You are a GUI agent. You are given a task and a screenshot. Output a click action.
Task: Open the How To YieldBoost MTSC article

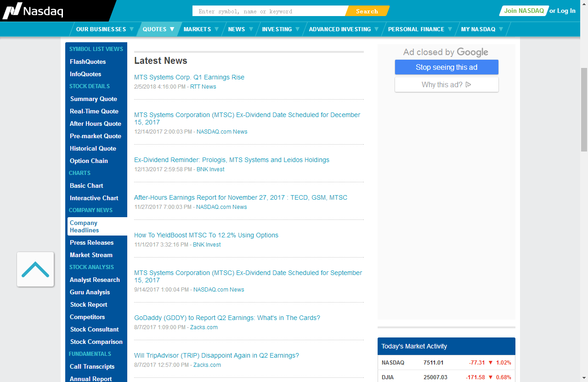point(206,235)
